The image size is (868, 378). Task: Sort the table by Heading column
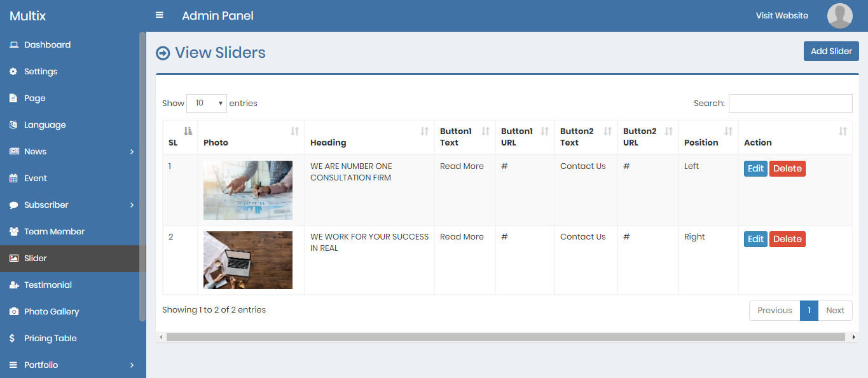tap(369, 137)
